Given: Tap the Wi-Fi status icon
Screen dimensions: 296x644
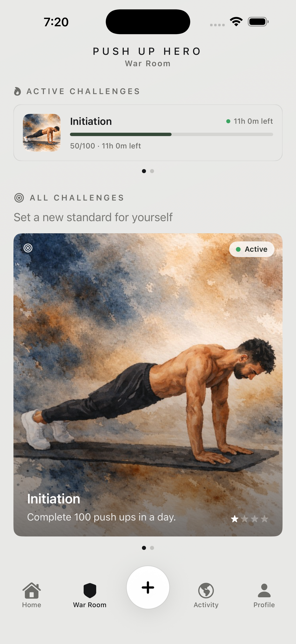Looking at the screenshot, I should tap(236, 22).
